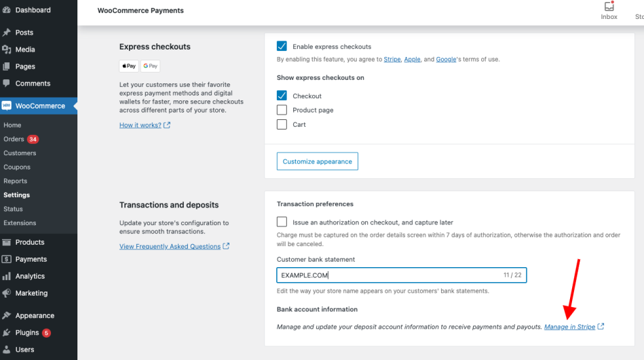
Task: Click the Inbox icon in header
Action: 609,7
